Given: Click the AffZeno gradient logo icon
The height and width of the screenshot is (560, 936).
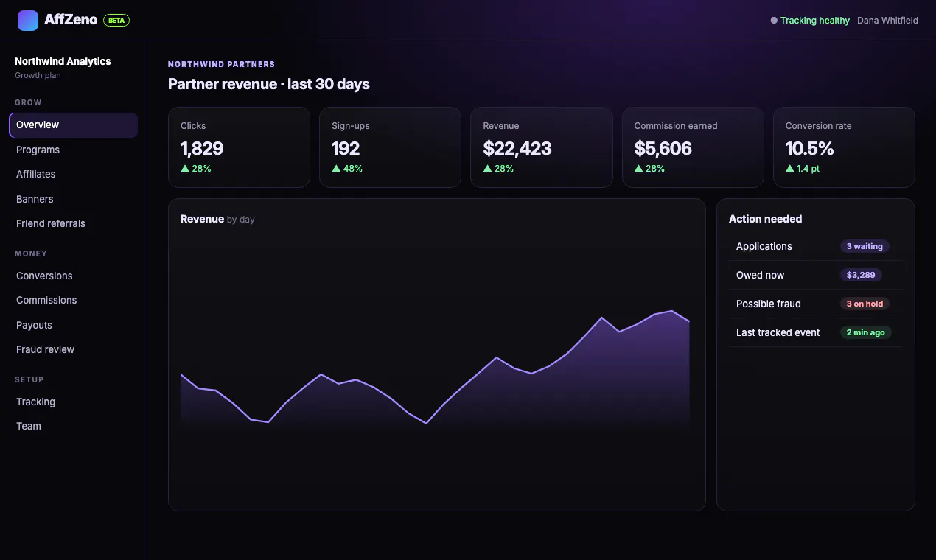Looking at the screenshot, I should click(28, 21).
